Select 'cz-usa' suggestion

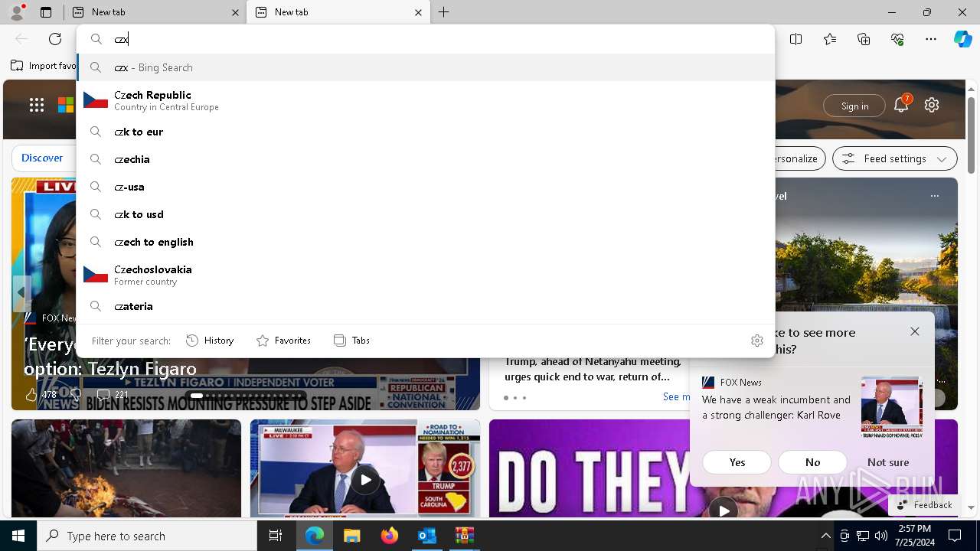point(426,187)
